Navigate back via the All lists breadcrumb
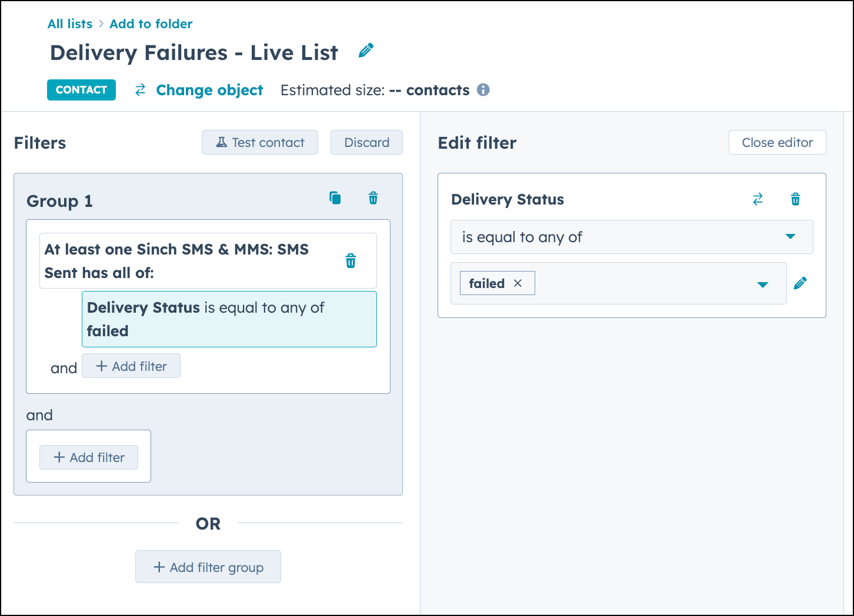 pyautogui.click(x=70, y=24)
